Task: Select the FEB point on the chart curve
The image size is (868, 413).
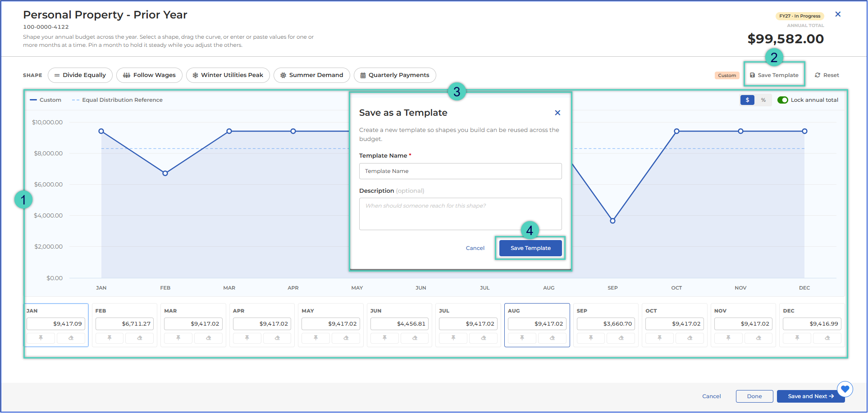Action: pos(165,173)
